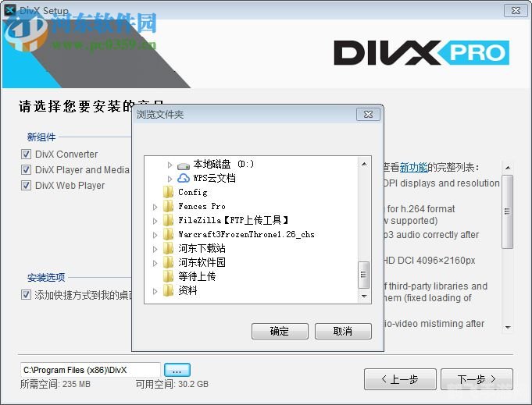Select the Config folder icon
This screenshot has height=405, width=532.
pos(169,192)
